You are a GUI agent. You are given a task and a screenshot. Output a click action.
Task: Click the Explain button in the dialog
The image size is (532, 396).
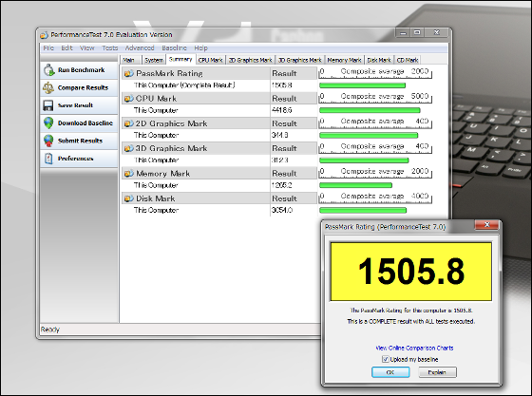click(x=437, y=372)
